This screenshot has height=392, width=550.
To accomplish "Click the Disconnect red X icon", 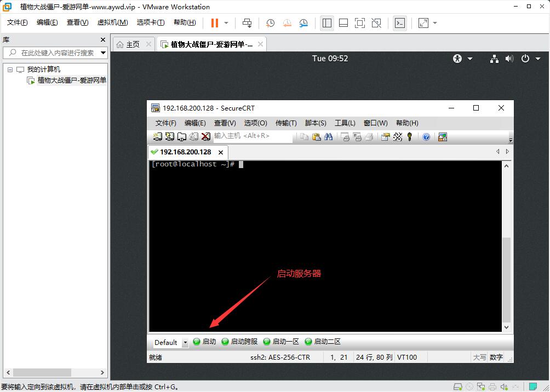I will pos(206,137).
